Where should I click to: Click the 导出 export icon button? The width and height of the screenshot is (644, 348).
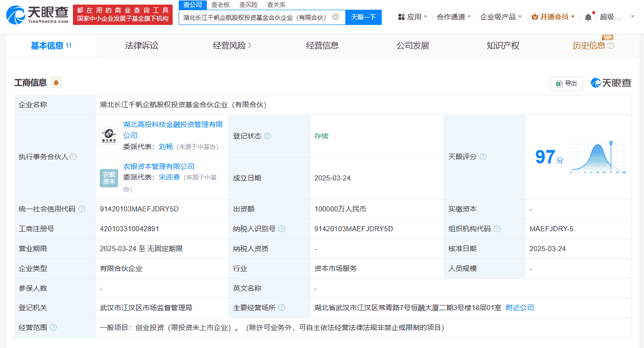[566, 84]
